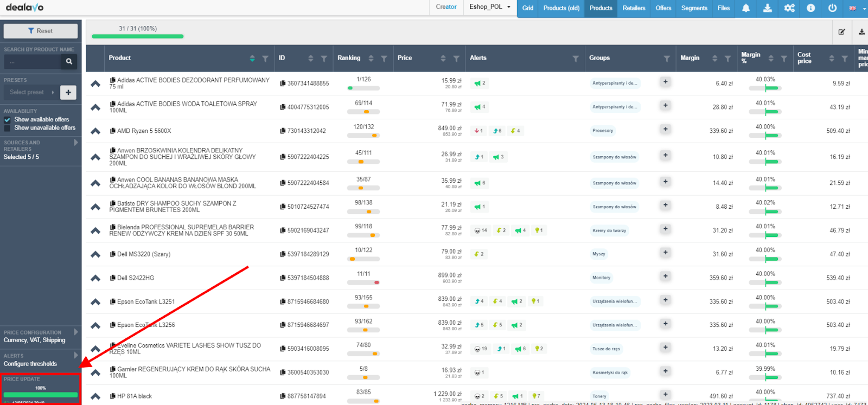
Task: Click margin bar in AMD Ryzen row
Action: (x=765, y=136)
